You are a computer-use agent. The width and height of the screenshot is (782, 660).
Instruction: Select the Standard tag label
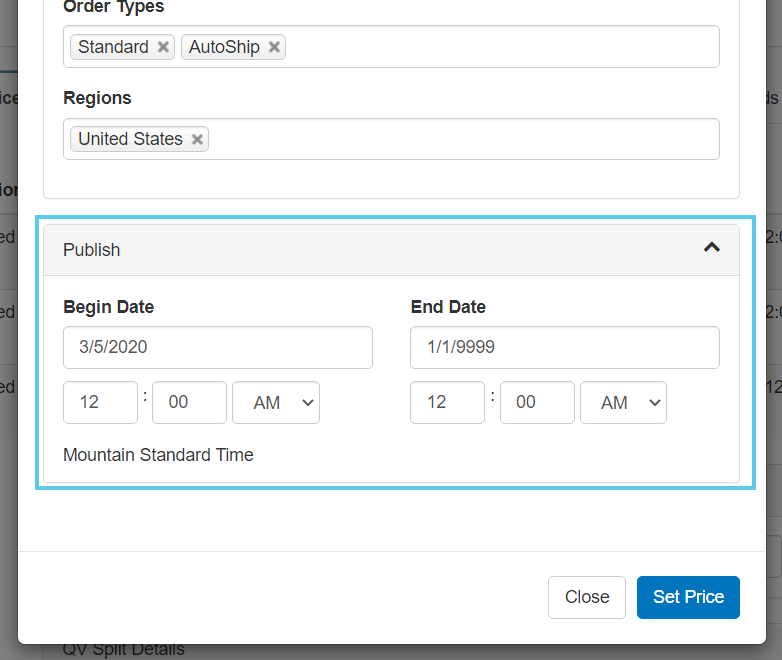(x=113, y=47)
